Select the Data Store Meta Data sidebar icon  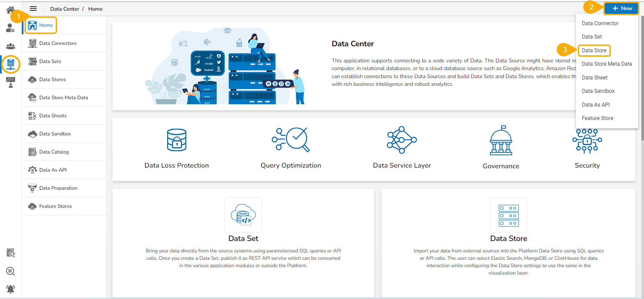click(32, 98)
